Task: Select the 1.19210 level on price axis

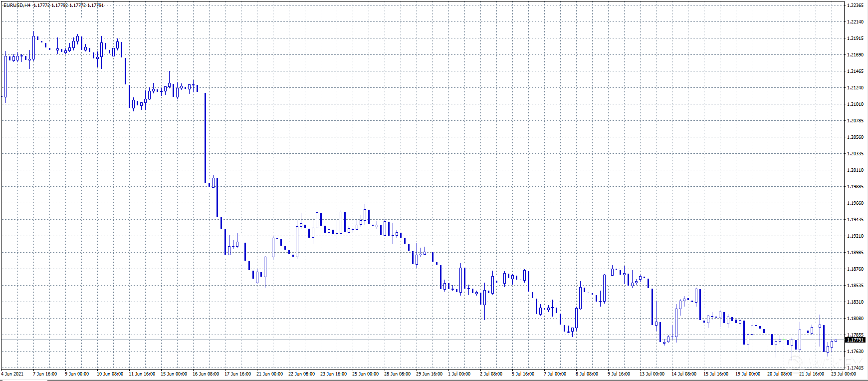Action: [x=855, y=236]
